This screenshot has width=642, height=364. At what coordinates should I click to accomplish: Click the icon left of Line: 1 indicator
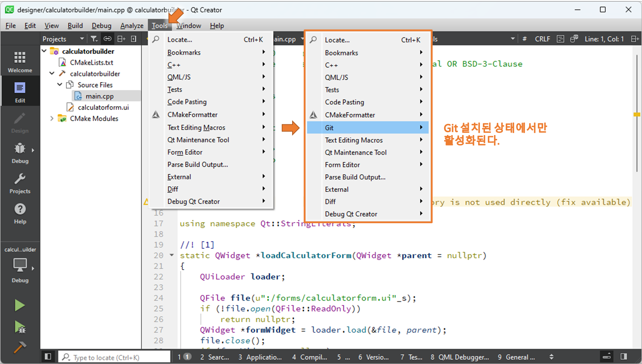point(574,39)
